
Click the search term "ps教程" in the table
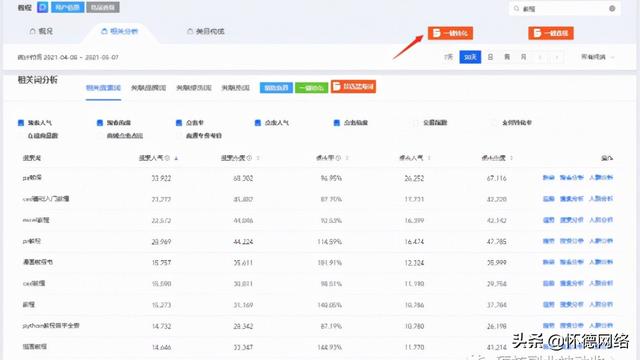point(32,178)
